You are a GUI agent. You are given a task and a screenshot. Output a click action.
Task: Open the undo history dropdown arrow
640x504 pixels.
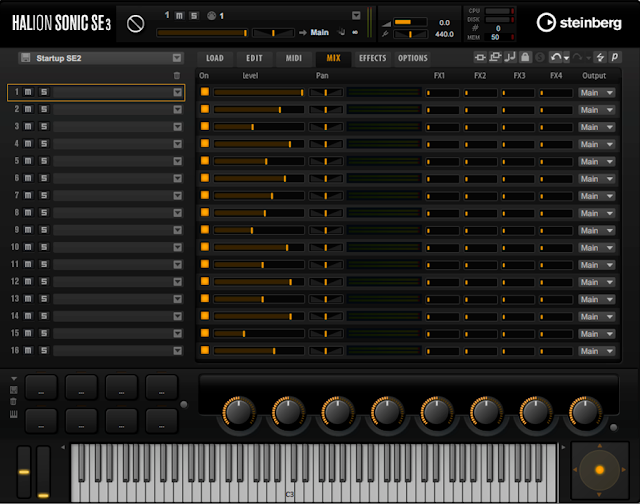(x=567, y=58)
